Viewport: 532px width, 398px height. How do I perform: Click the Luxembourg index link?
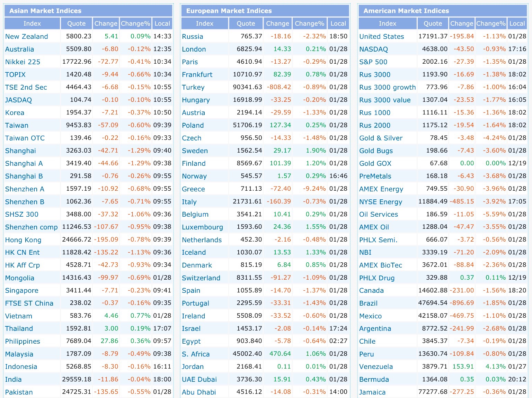(202, 227)
